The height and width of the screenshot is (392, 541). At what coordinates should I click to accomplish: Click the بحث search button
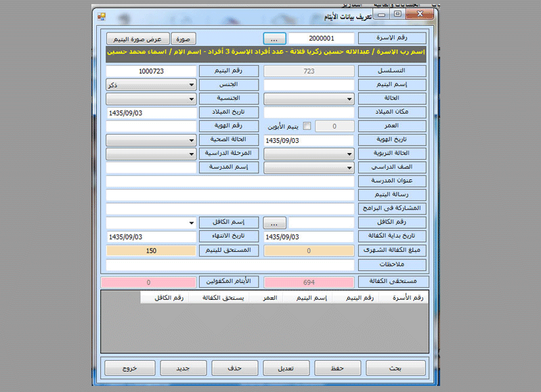point(395,368)
